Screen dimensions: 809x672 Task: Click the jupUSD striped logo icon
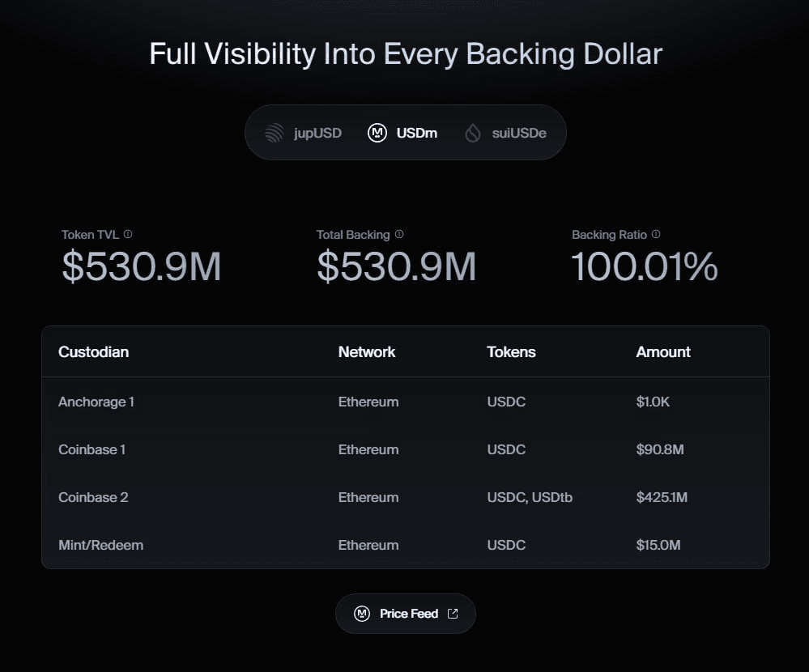[274, 133]
